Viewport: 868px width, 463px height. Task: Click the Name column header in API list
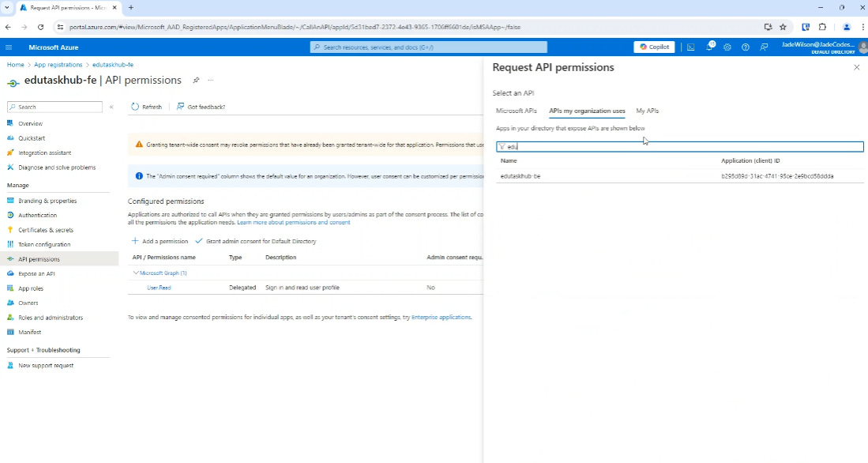(x=509, y=160)
